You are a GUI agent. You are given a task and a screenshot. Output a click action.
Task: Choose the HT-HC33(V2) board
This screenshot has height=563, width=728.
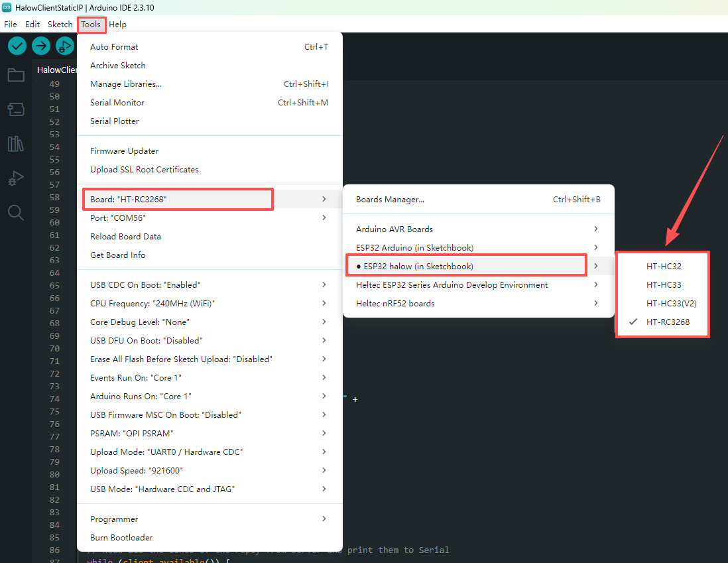662,303
